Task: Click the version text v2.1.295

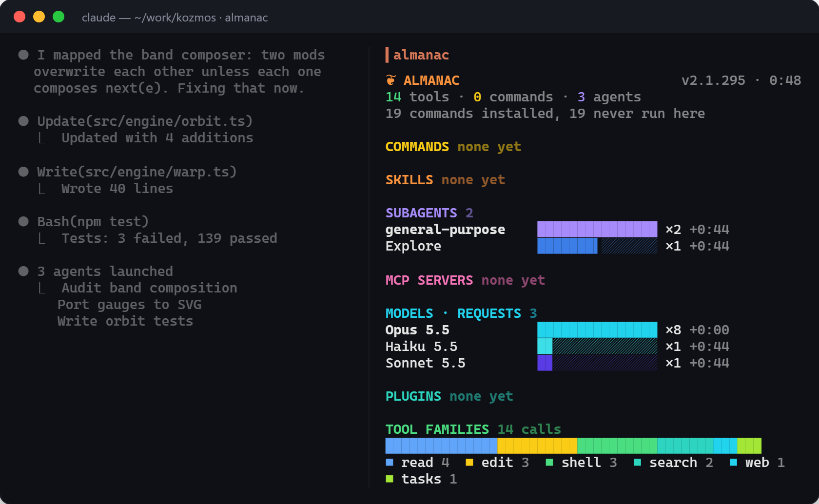Action: tap(713, 80)
